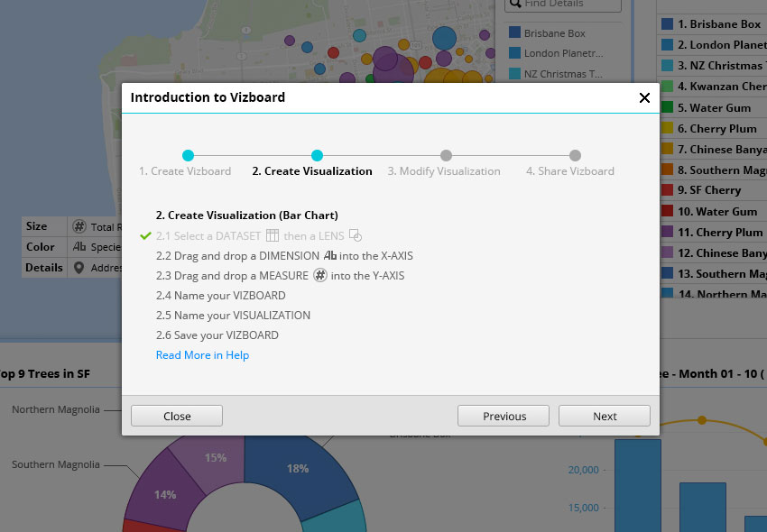Open the '2. Create Visualization' step label
Screen dimensions: 767x532
(x=312, y=171)
